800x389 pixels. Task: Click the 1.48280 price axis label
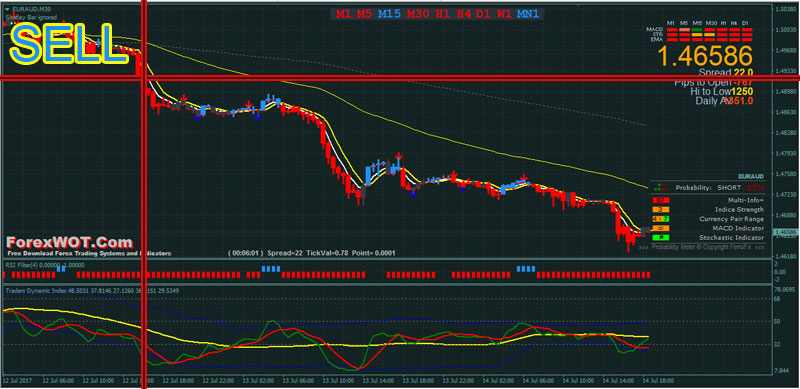point(786,133)
